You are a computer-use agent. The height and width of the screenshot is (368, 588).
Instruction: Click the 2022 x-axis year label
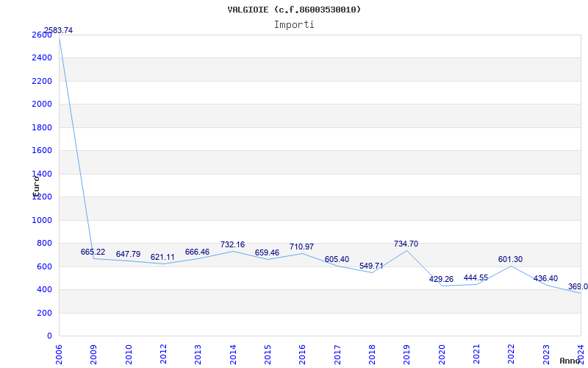tap(511, 354)
